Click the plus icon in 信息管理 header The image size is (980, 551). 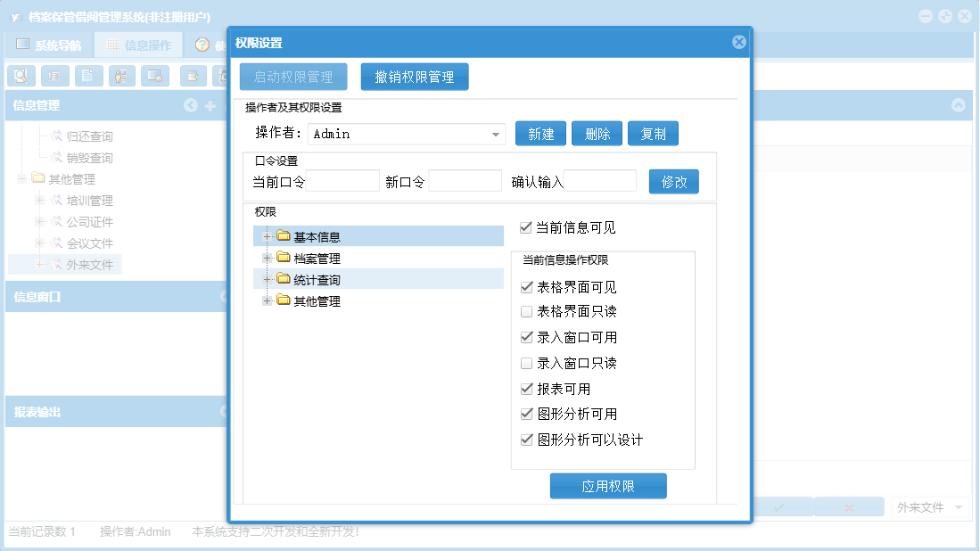tap(210, 106)
